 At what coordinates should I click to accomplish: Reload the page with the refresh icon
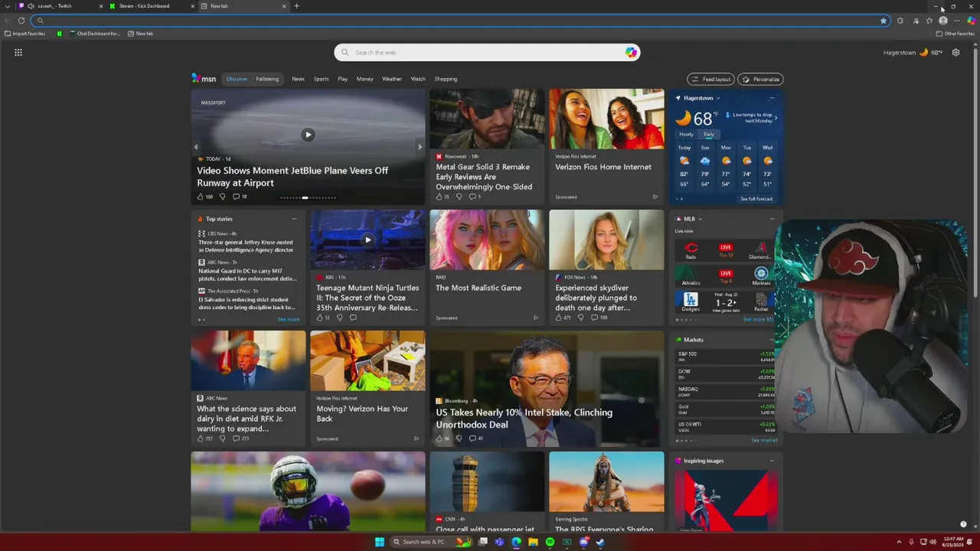[21, 21]
